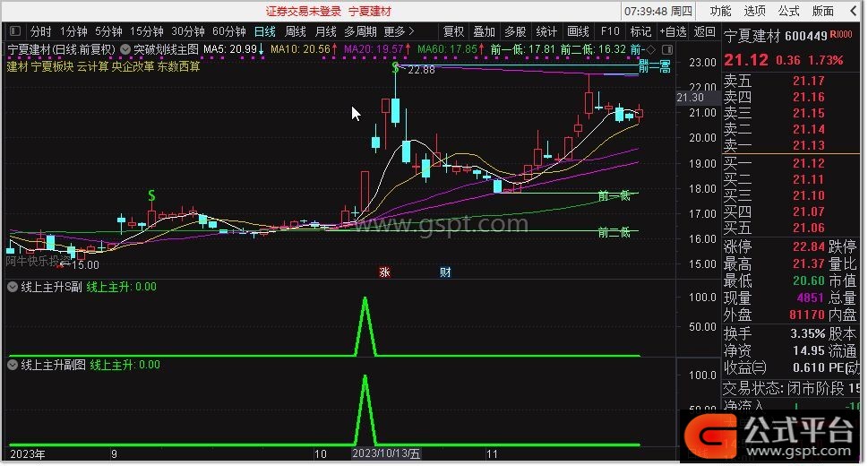Open the 选项 menu
Viewport: 868px width, 466px height.
[754, 11]
